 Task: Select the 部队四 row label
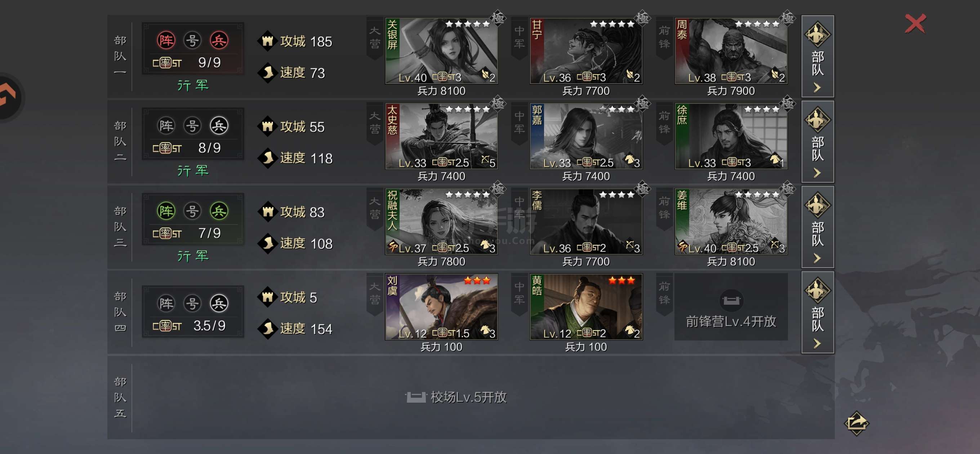click(x=120, y=312)
